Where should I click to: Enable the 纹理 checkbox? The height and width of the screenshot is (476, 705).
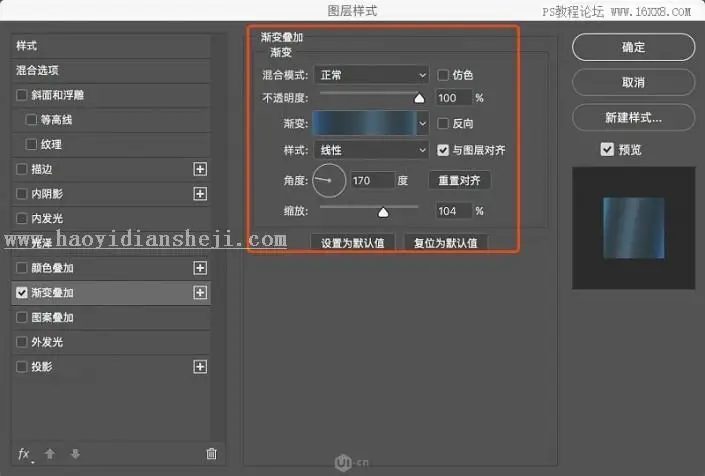coord(31,145)
